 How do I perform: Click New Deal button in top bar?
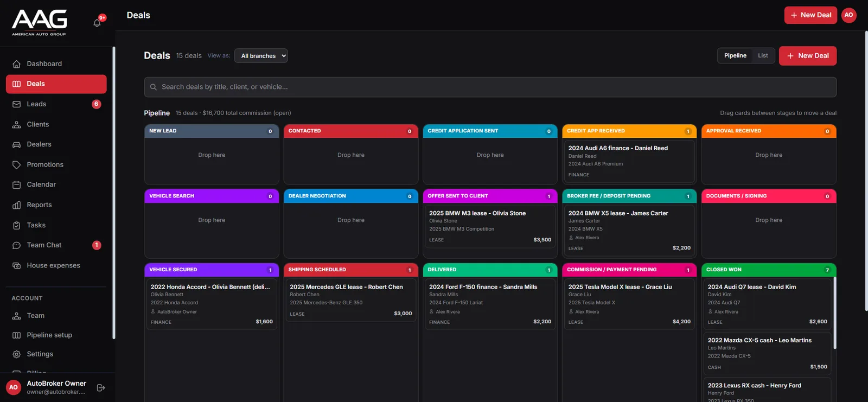810,15
